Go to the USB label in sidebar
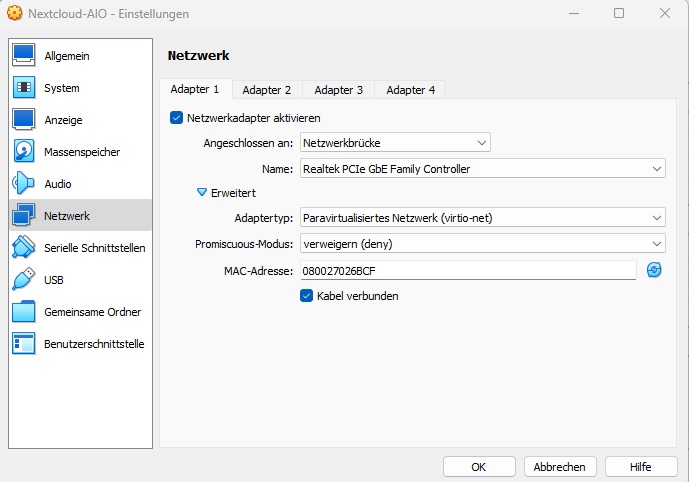 tap(54, 280)
